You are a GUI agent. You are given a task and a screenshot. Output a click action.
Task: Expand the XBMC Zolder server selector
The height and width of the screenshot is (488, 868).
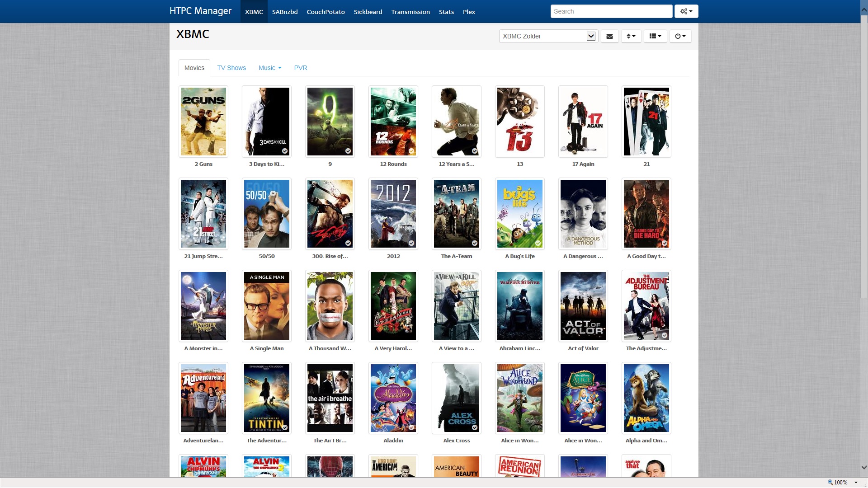coord(548,36)
